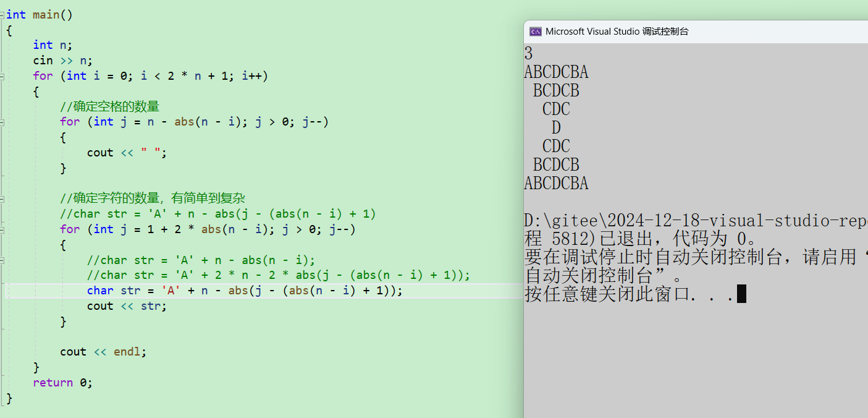Collapse the space-printing for loop fold marker

point(2,122)
